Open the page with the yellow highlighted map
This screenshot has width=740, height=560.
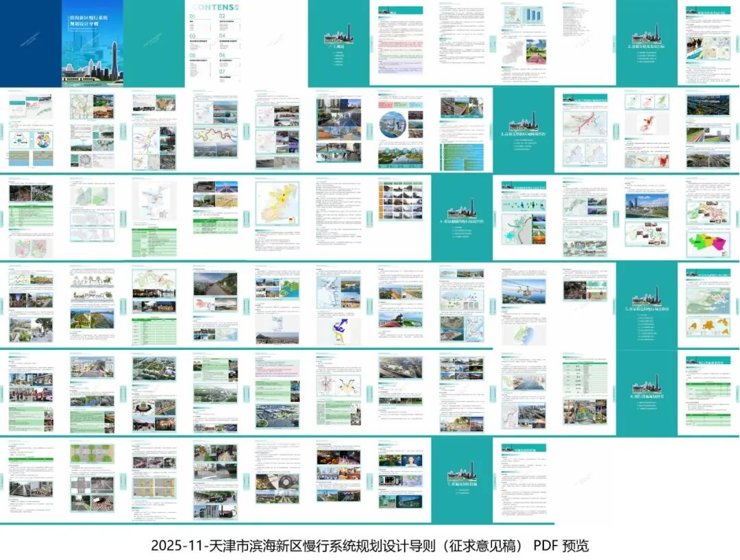[x=277, y=218]
